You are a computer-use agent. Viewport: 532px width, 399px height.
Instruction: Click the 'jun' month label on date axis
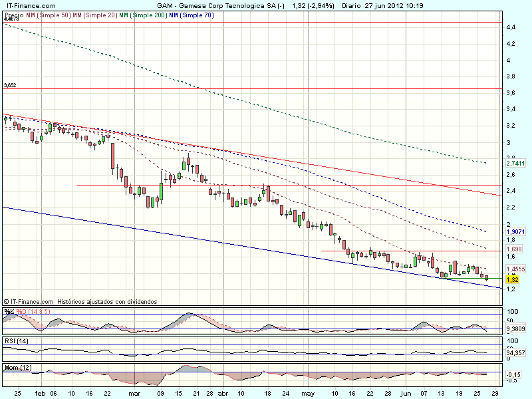(x=406, y=394)
